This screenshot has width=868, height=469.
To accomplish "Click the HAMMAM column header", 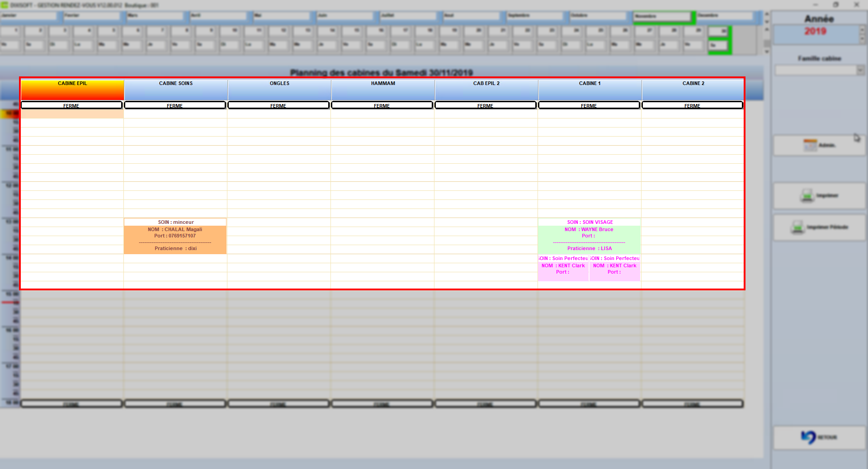I will pyautogui.click(x=383, y=90).
